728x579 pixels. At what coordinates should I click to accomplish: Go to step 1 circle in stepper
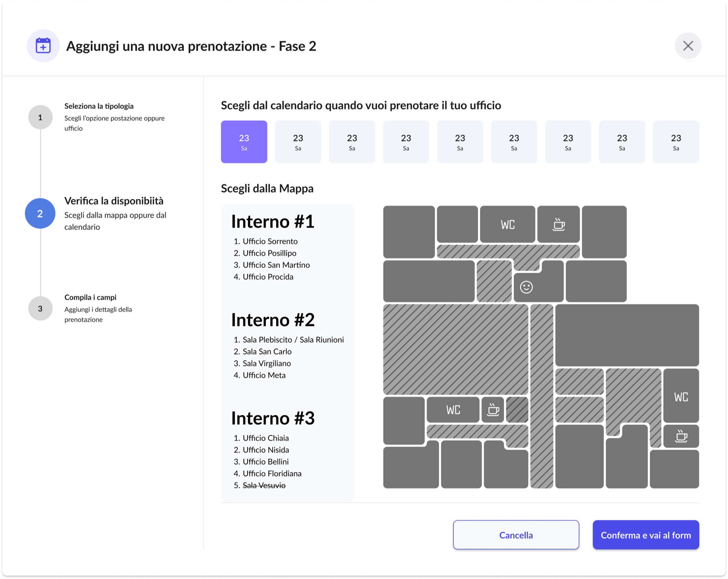tap(40, 117)
